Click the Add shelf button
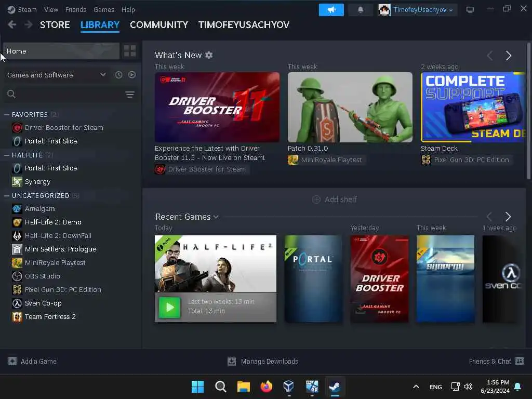Image resolution: width=532 pixels, height=399 pixels. click(x=335, y=199)
